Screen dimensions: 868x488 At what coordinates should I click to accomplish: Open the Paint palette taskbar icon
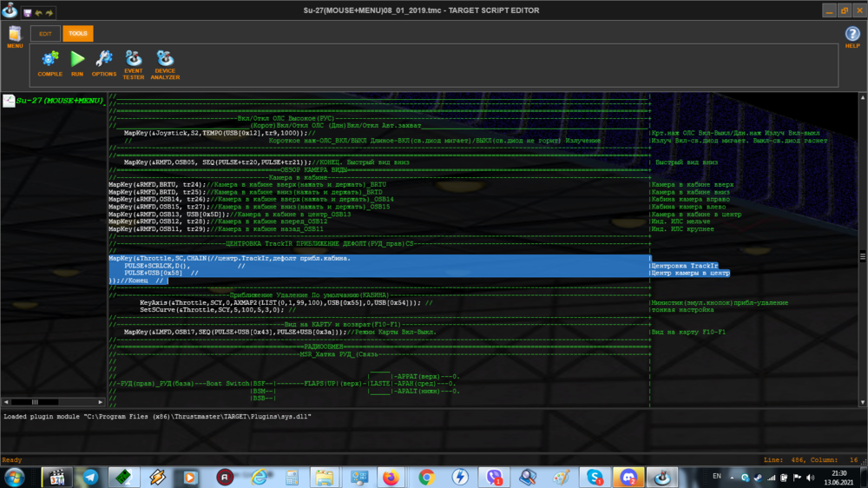tap(561, 478)
